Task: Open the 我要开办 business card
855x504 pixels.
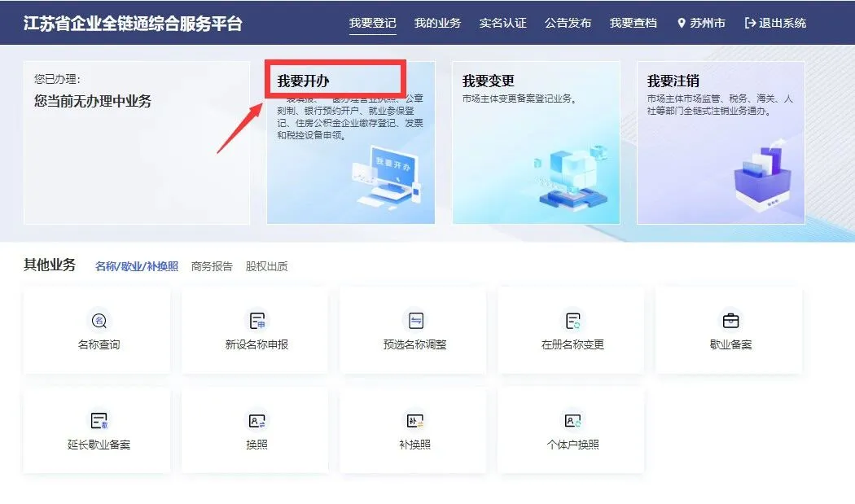Action: (351, 142)
